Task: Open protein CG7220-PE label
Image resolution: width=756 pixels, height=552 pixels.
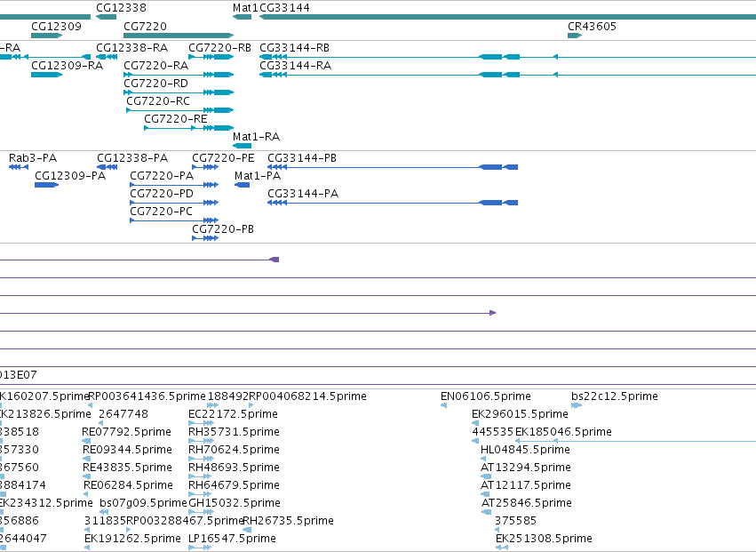Action: 223,158
